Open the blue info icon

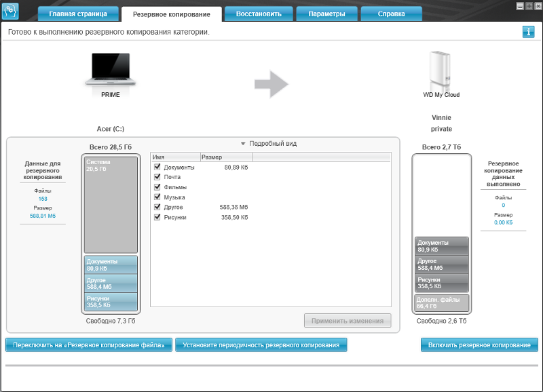[528, 32]
